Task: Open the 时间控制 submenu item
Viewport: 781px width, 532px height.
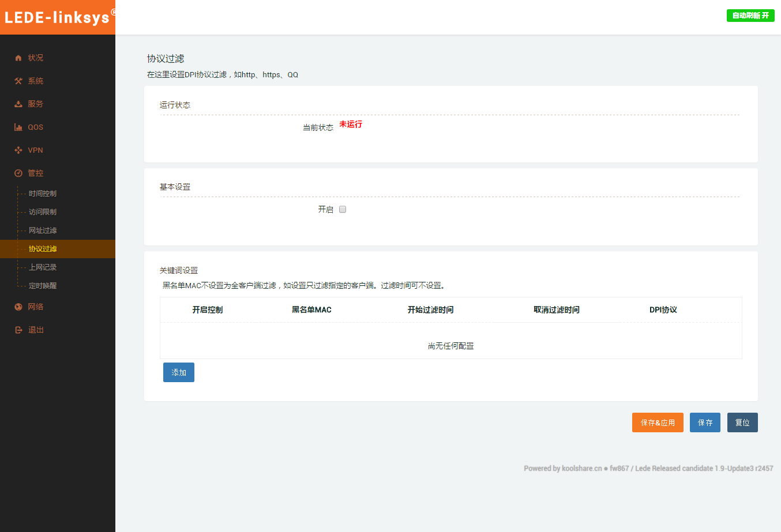Action: [43, 194]
